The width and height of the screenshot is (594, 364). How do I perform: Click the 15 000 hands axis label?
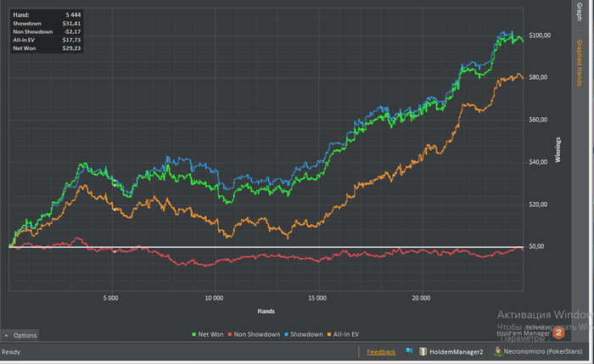(x=317, y=298)
